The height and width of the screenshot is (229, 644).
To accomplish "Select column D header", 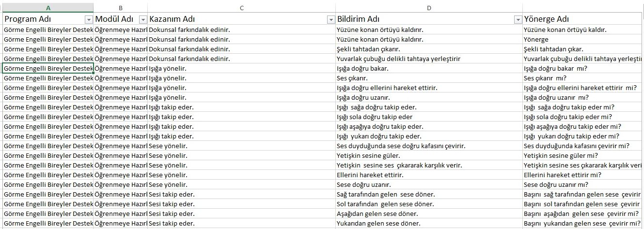I will point(429,8).
